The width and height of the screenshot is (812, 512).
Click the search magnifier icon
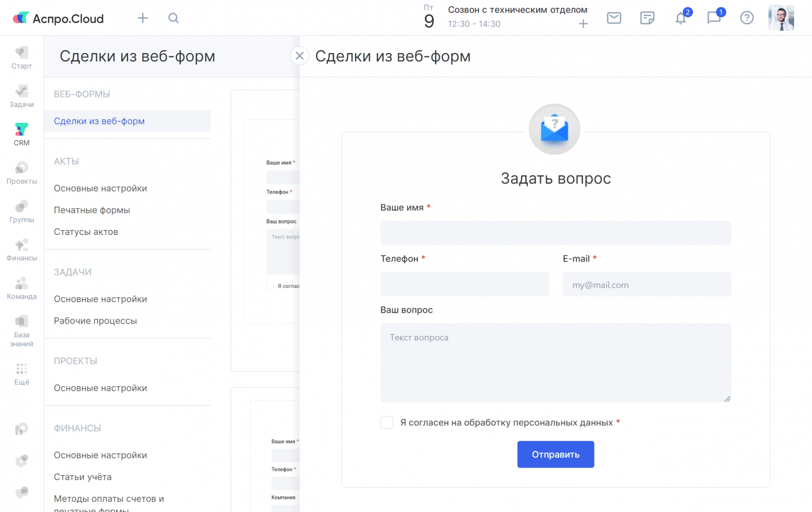coord(173,18)
